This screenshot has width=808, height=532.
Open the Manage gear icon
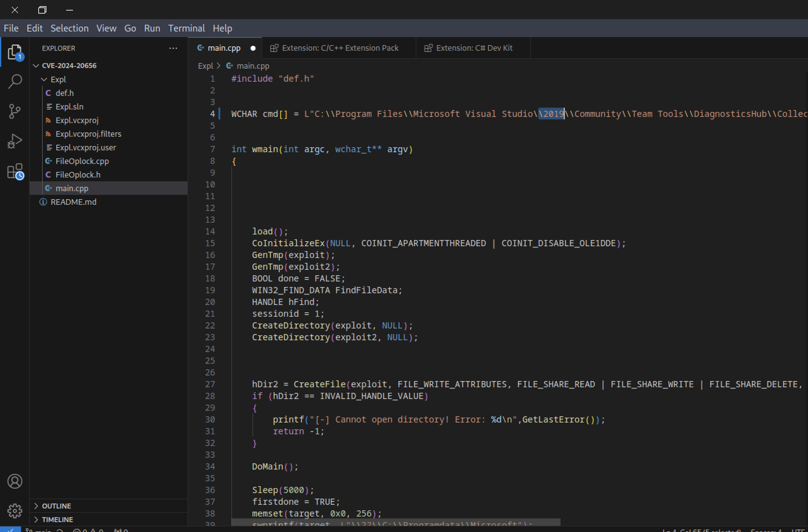coord(15,510)
